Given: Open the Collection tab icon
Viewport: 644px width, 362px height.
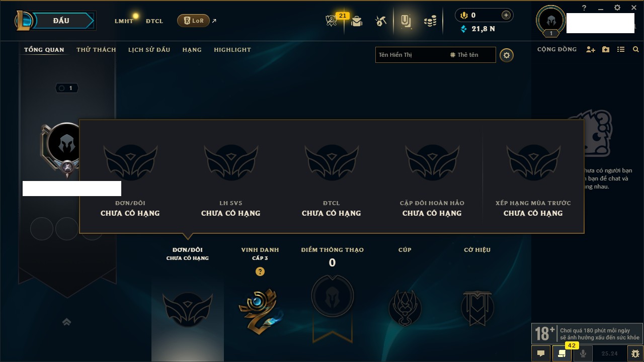Looking at the screenshot, I should (406, 21).
